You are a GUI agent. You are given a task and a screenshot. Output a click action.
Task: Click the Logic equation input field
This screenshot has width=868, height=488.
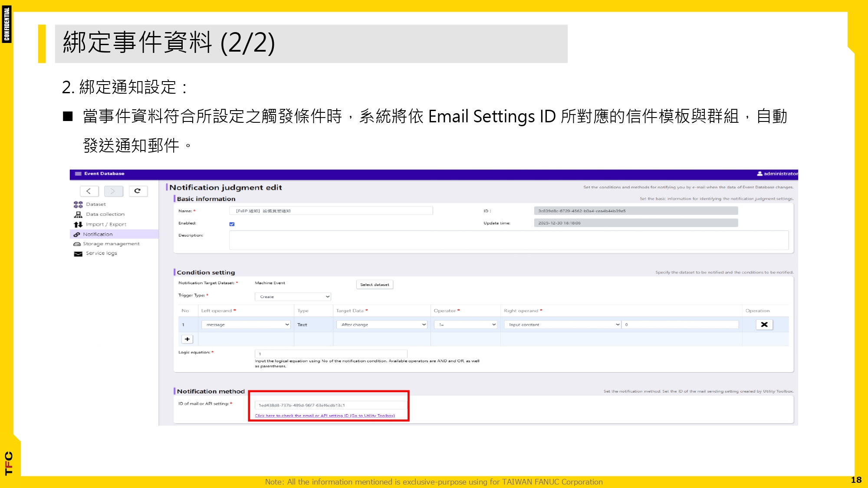click(x=331, y=353)
